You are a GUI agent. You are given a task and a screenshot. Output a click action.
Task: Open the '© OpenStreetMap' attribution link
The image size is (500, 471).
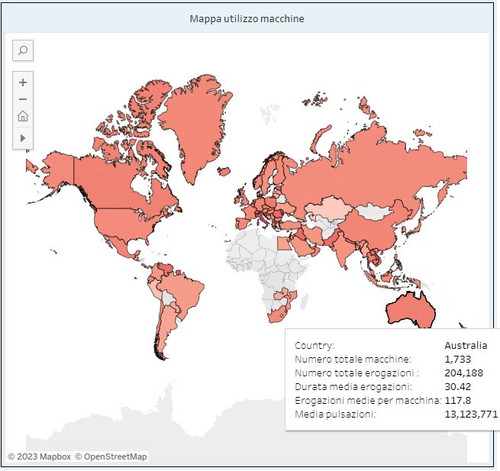111,457
